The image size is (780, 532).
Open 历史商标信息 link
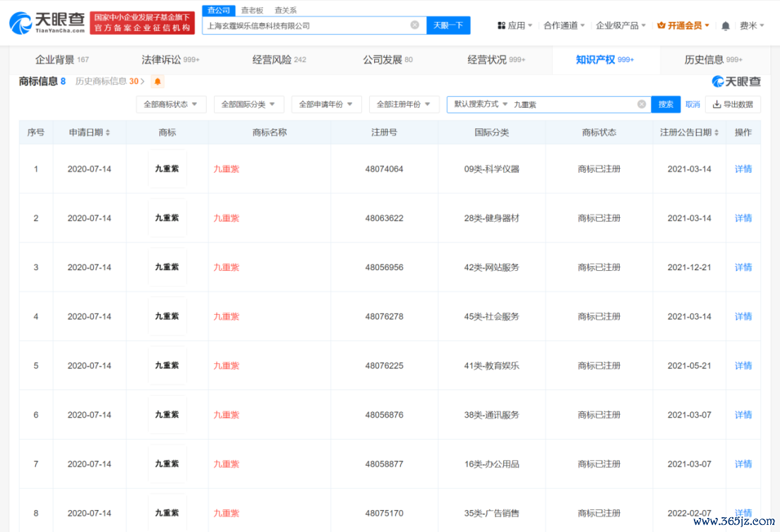[x=109, y=82]
